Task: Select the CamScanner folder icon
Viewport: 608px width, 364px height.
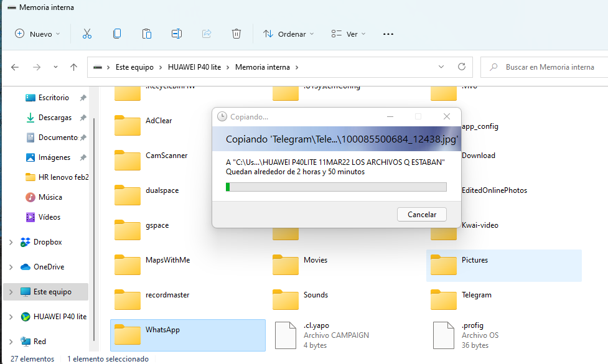Action: (x=127, y=160)
